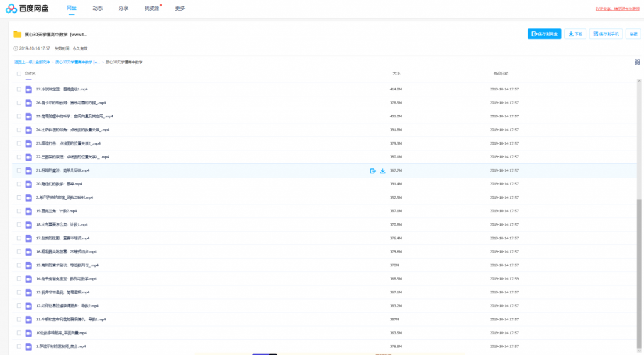Open the 找资源 tab
Screen dimensions: 644x355
click(152, 8)
